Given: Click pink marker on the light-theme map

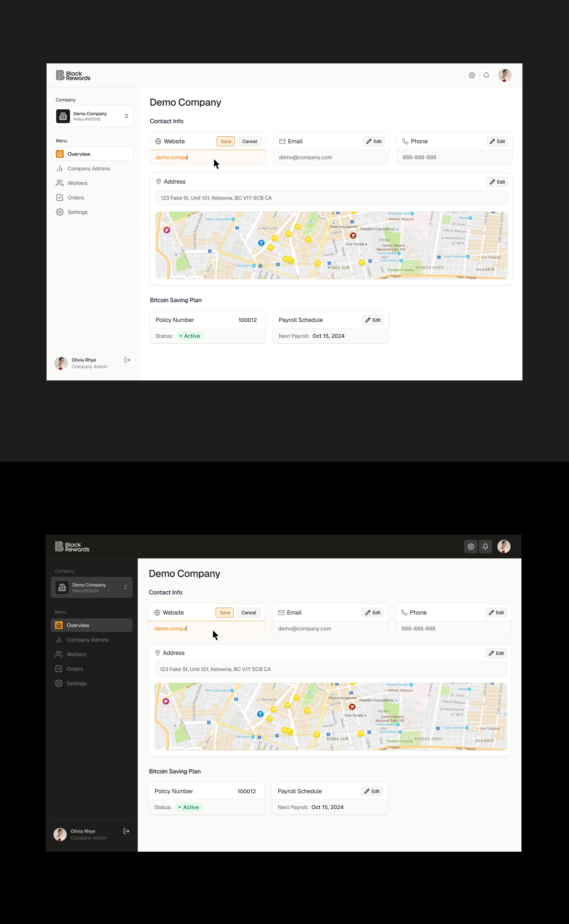Looking at the screenshot, I should pos(167,230).
